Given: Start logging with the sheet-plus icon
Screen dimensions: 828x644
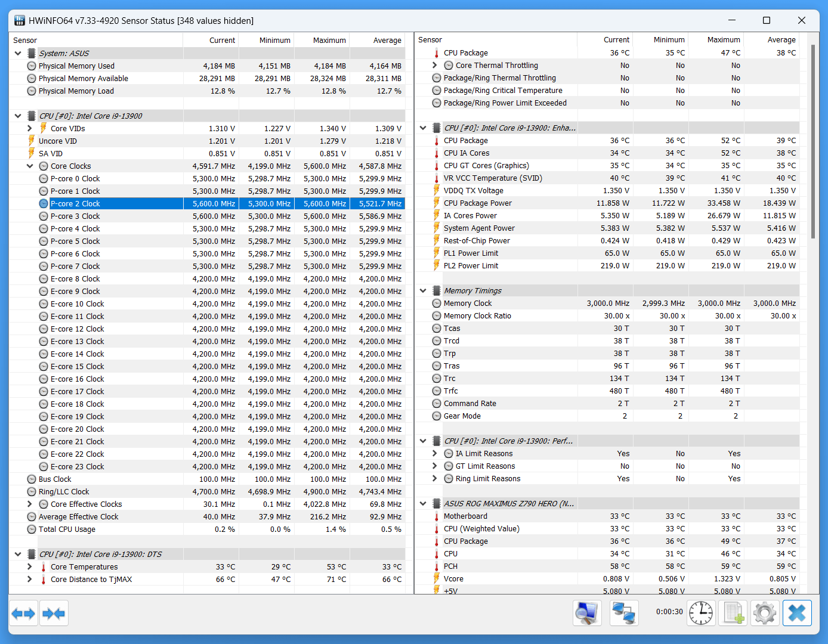Looking at the screenshot, I should click(x=733, y=613).
